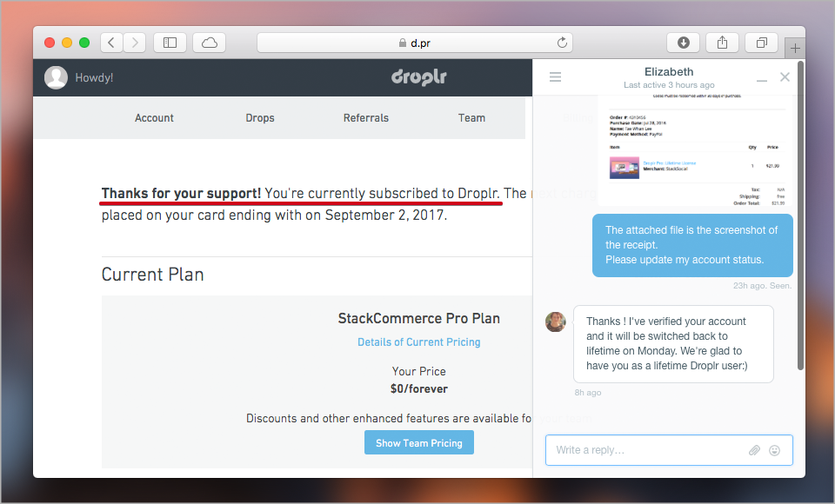Image resolution: width=835 pixels, height=504 pixels.
Task: Click Elizabeth's 'verified your account' reply
Action: click(673, 344)
